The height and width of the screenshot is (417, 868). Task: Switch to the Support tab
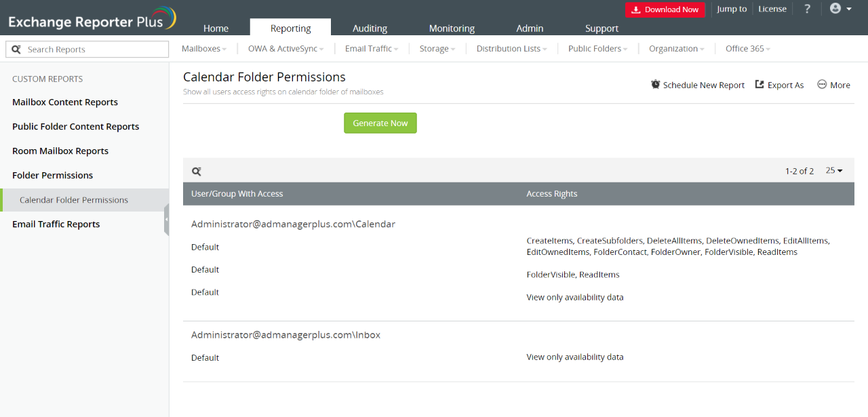pos(602,28)
